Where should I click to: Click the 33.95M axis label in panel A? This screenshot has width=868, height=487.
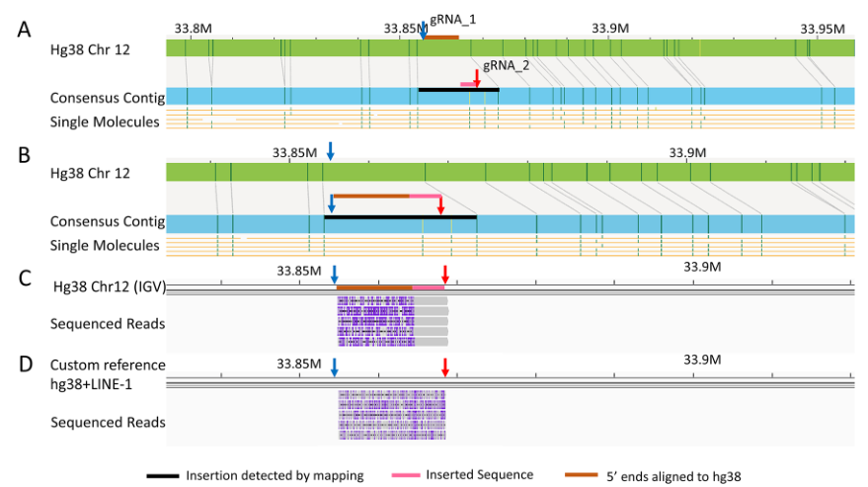(x=823, y=28)
